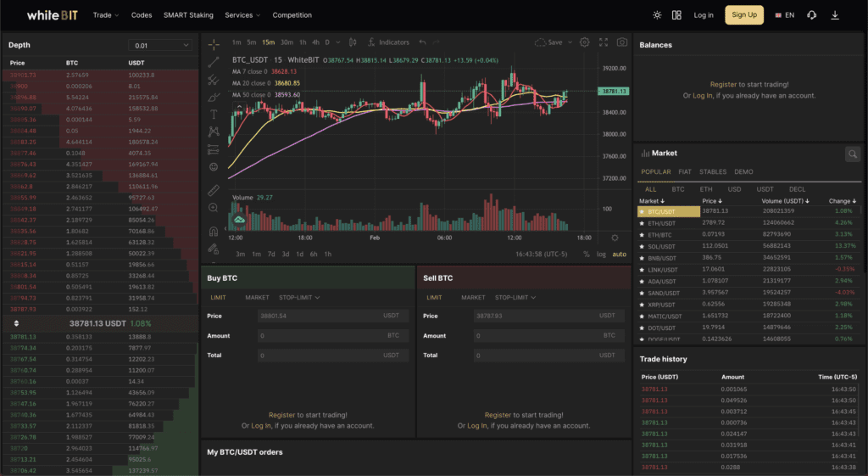Click the Buy BTC Total input field
This screenshot has width=868, height=476.
[x=332, y=356]
